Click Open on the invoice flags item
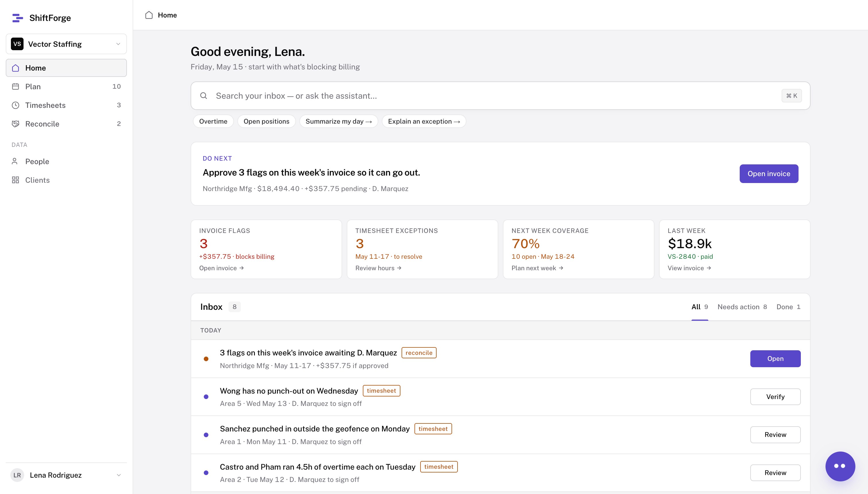The image size is (868, 494). [775, 359]
